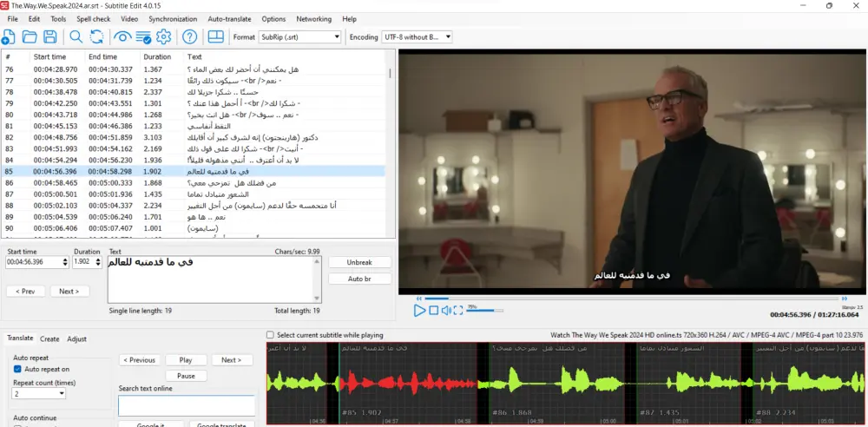Open the Networking menu
The image size is (868, 427).
click(x=314, y=19)
